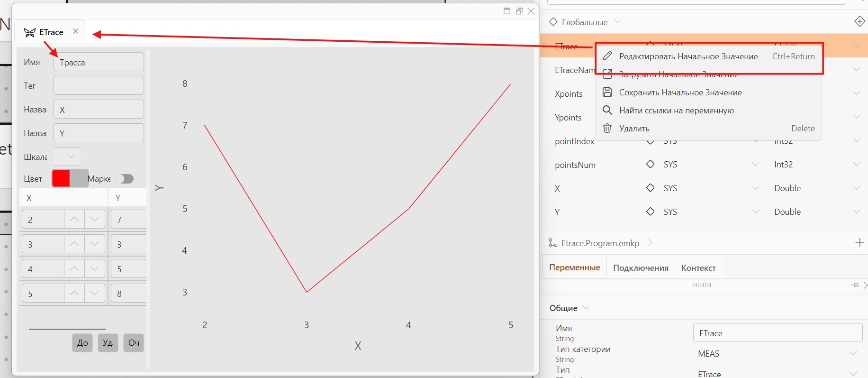Viewport: 868px width, 378px height.
Task: Pick the red Цвет color swatch
Action: (61, 178)
